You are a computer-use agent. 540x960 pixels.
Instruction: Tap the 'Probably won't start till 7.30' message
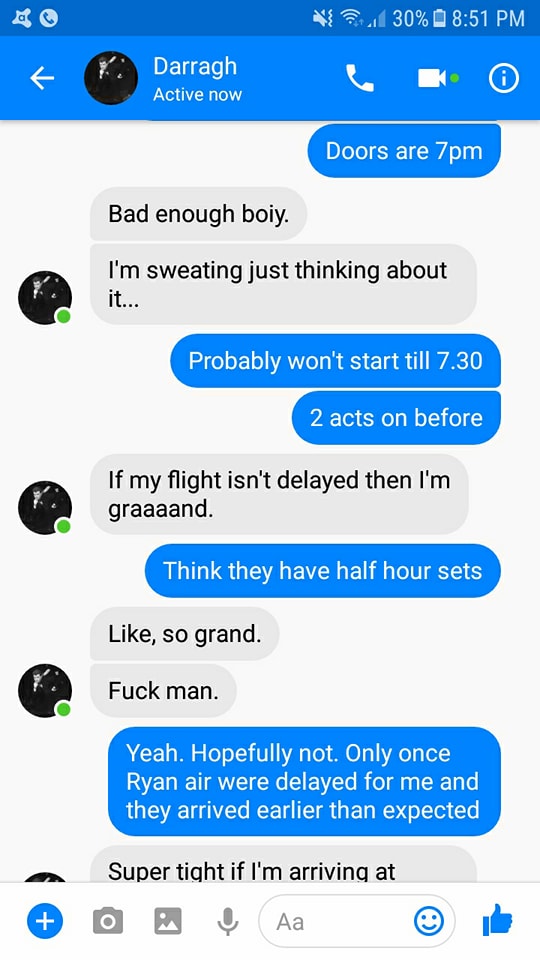[336, 361]
